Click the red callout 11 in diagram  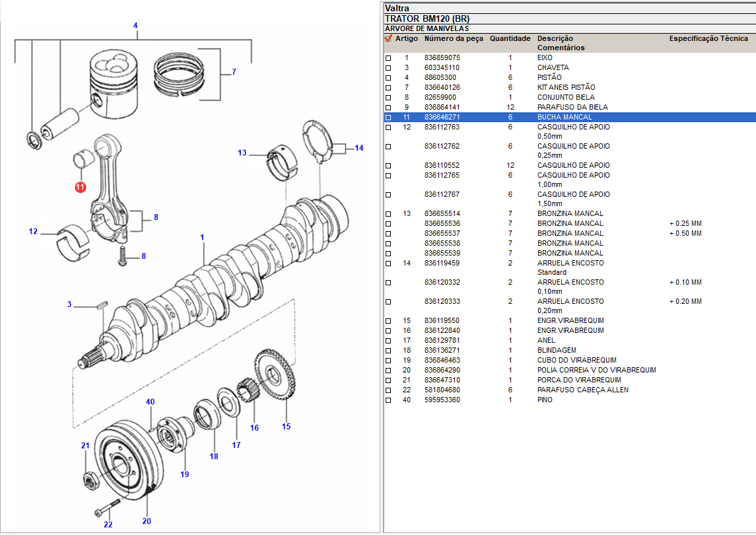click(80, 187)
